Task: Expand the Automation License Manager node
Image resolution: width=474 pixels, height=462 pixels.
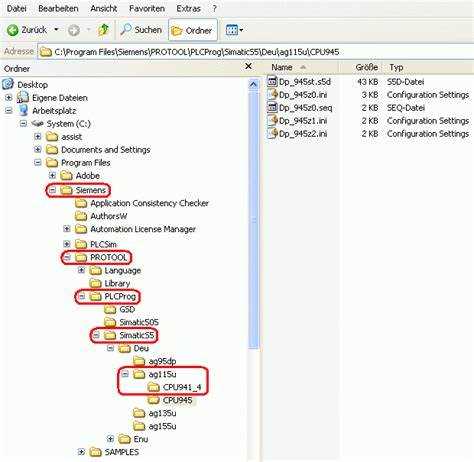Action: point(67,229)
